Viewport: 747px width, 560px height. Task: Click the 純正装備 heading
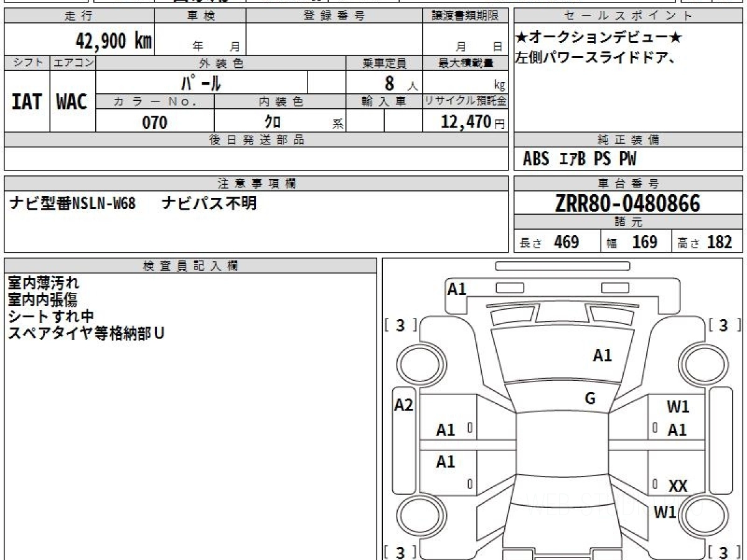point(628,140)
